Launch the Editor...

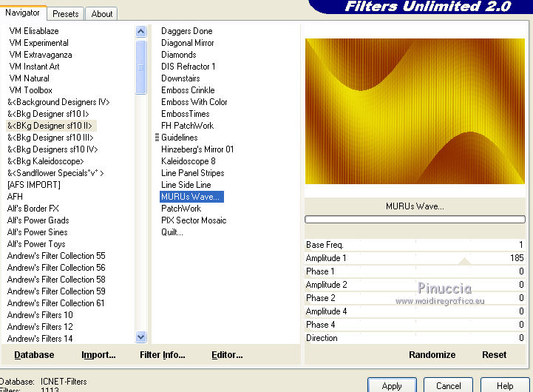[x=227, y=355]
